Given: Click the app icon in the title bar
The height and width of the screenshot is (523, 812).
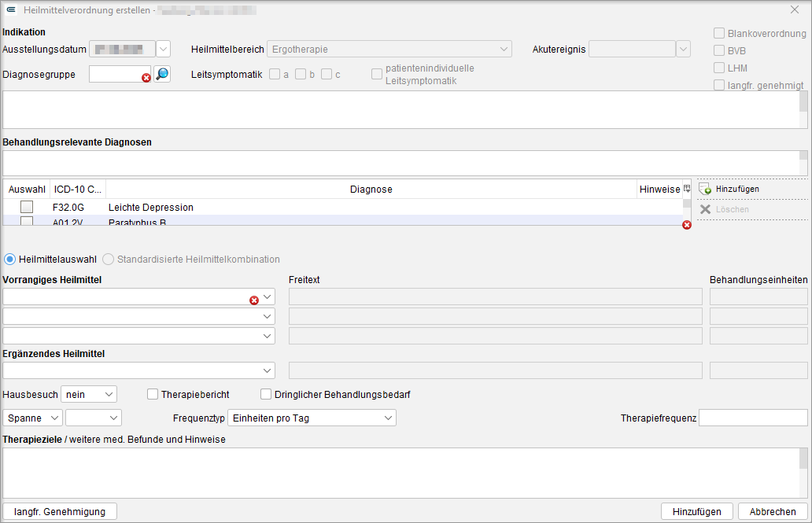Looking at the screenshot, I should click(x=11, y=10).
